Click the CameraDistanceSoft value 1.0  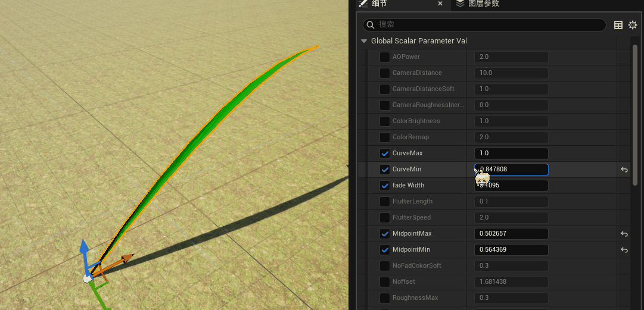(511, 89)
